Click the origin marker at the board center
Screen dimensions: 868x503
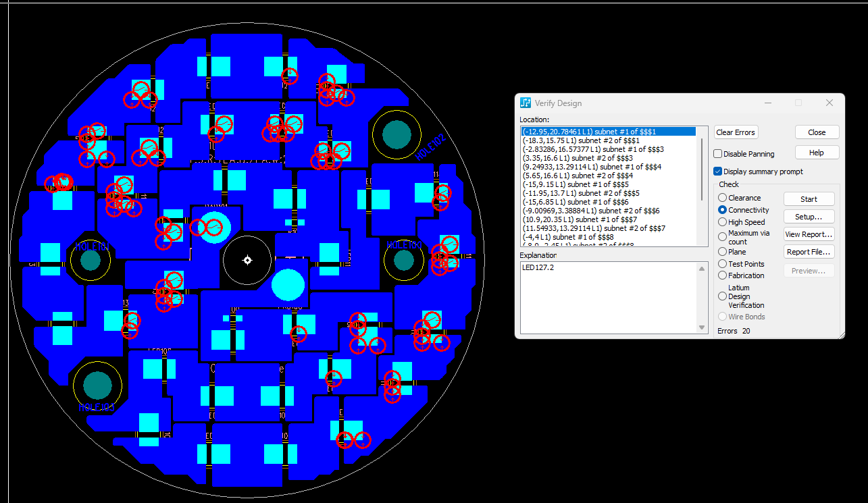[247, 260]
